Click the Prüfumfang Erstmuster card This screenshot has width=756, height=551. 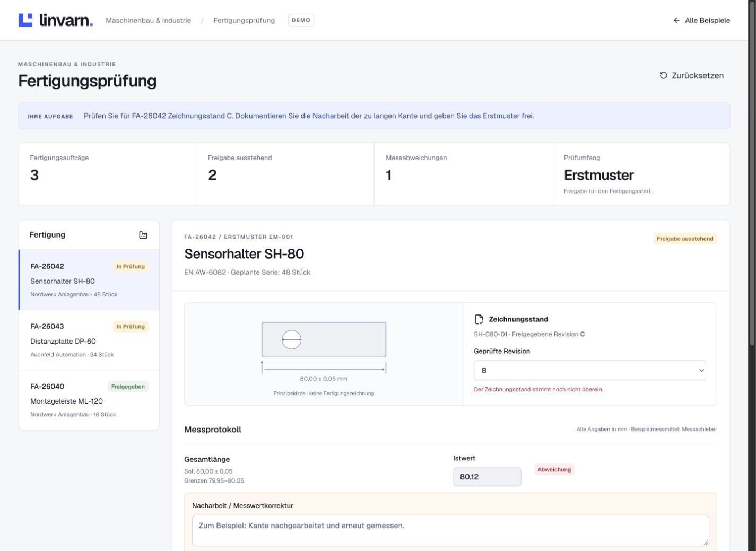click(x=641, y=174)
